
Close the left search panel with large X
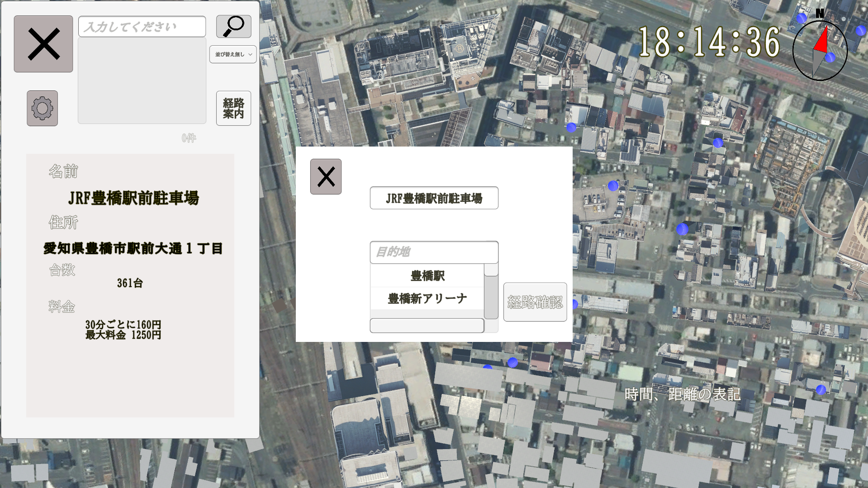point(43,44)
